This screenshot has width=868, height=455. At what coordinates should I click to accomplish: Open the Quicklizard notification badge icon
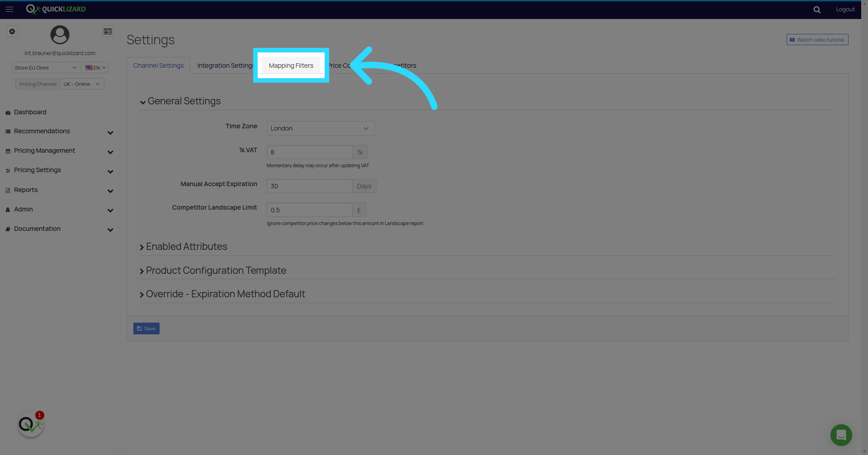[31, 424]
